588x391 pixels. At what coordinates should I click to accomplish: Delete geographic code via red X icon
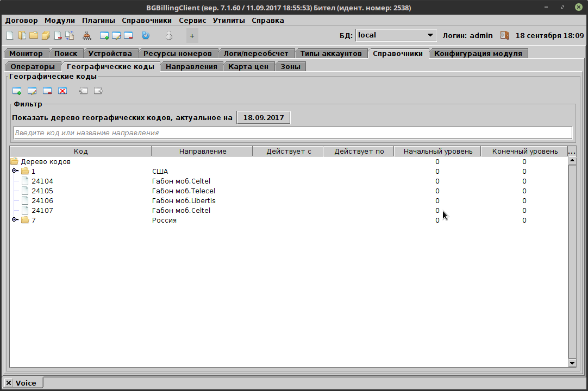click(x=62, y=91)
